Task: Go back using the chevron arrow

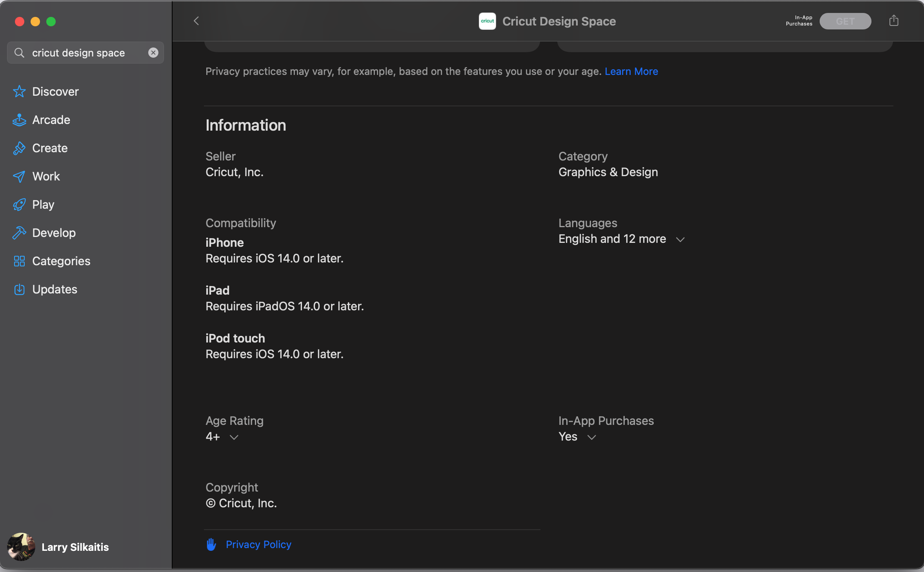Action: click(x=196, y=21)
